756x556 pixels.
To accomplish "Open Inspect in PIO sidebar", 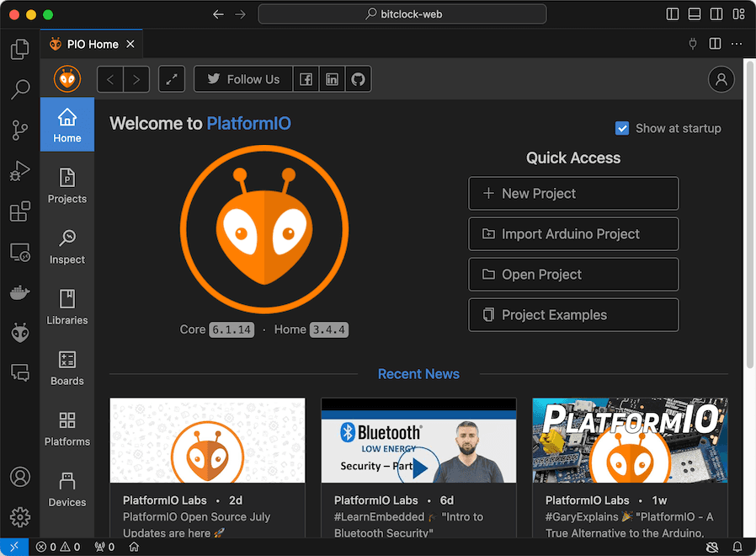I will 67,246.
